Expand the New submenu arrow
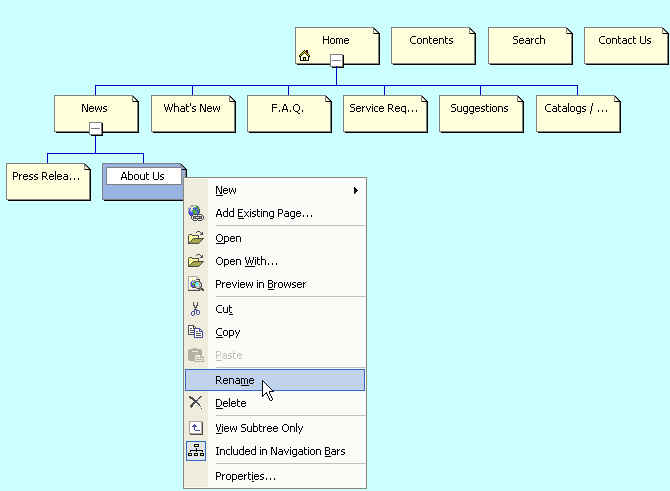Viewport: 670px width, 491px height. point(355,190)
